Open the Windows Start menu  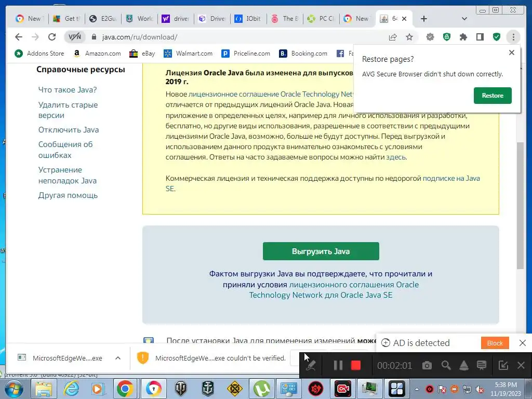point(14,389)
